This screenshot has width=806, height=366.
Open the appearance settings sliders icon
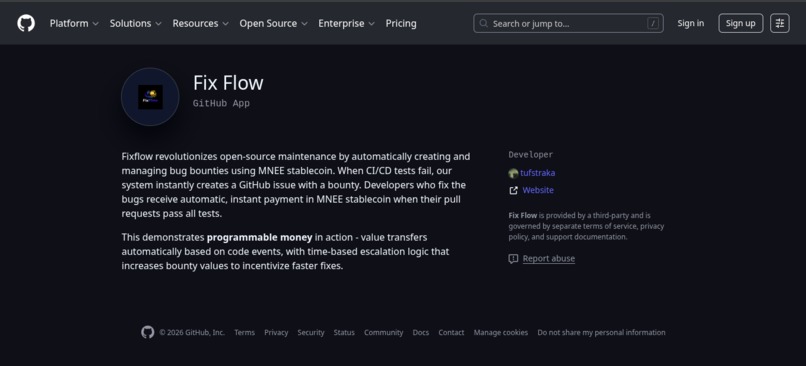click(x=780, y=23)
